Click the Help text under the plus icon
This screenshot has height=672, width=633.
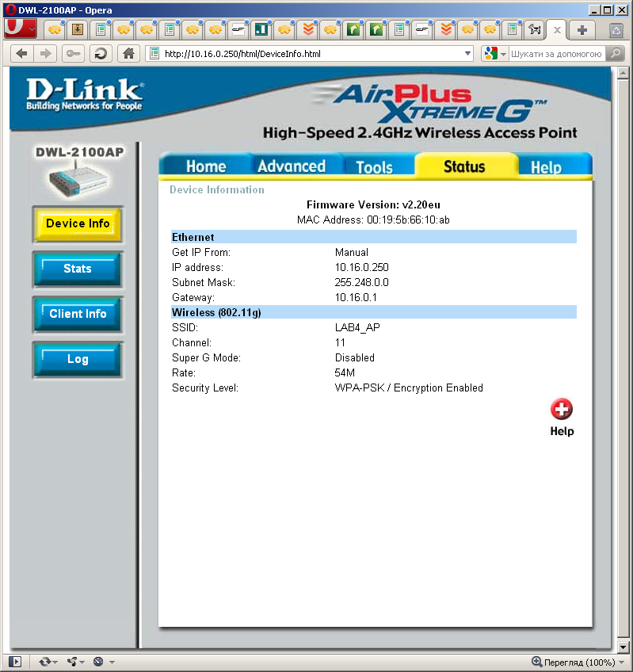pos(562,431)
